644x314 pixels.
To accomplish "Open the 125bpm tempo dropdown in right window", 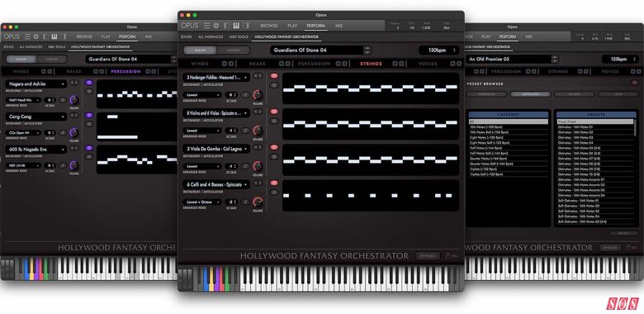I will click(x=620, y=59).
